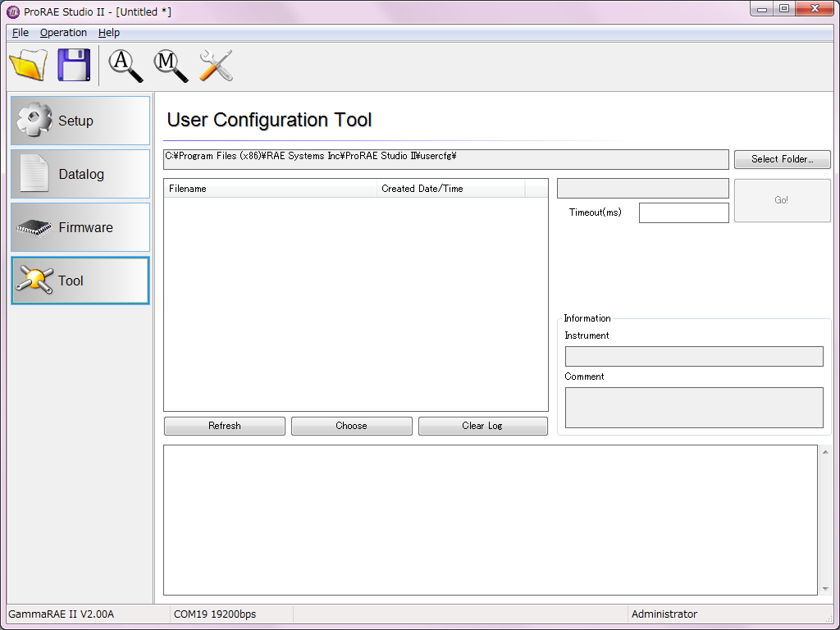Click the log scrollbar down arrow
This screenshot has height=630, width=840.
[825, 588]
